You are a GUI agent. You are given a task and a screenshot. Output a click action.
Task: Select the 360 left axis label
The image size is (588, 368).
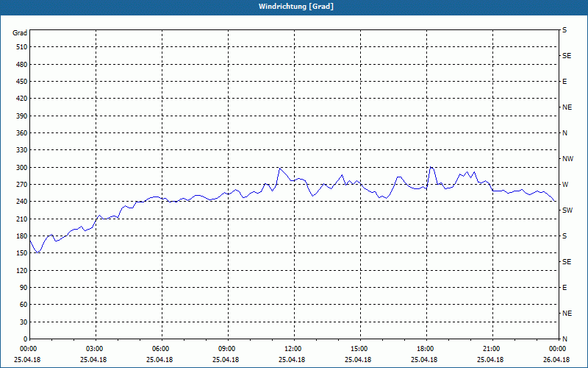(x=22, y=133)
